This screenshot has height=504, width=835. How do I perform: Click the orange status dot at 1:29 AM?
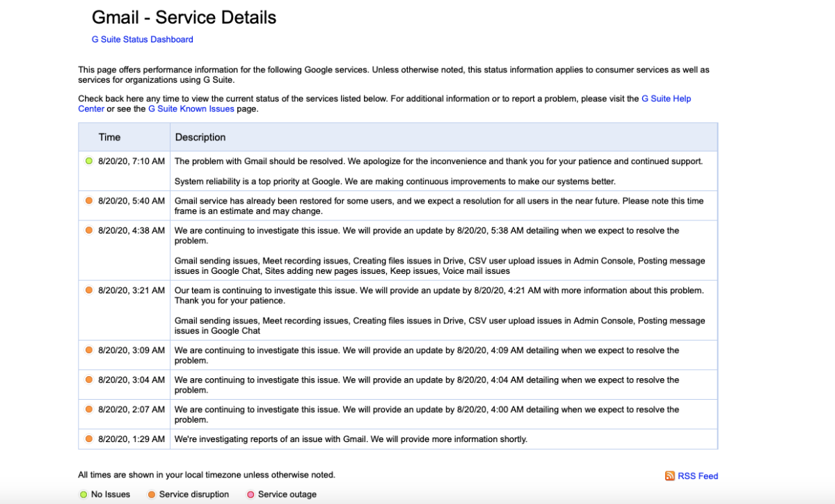88,439
